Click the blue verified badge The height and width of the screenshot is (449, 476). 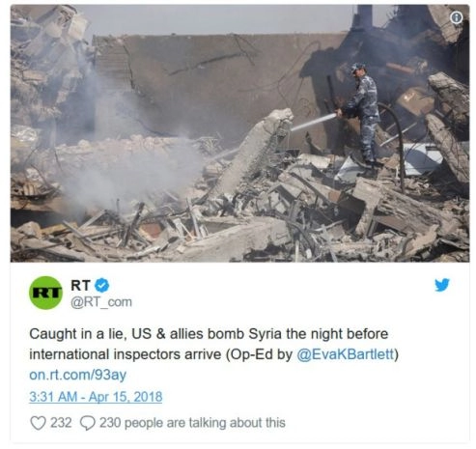point(102,286)
